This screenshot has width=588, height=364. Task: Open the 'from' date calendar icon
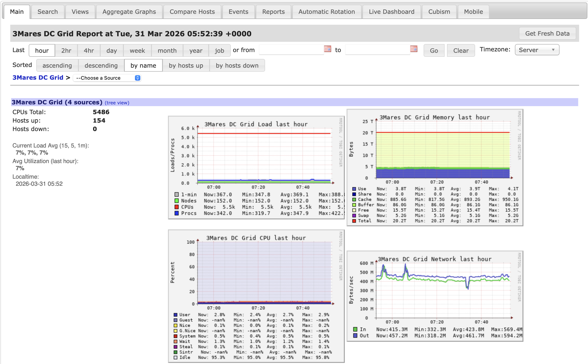[x=327, y=49]
